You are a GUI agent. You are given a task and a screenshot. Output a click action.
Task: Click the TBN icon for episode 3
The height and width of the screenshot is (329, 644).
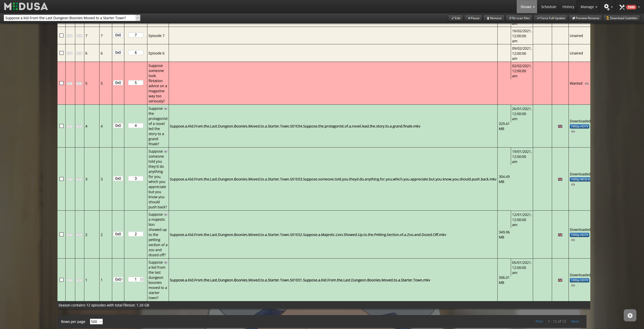click(x=79, y=179)
